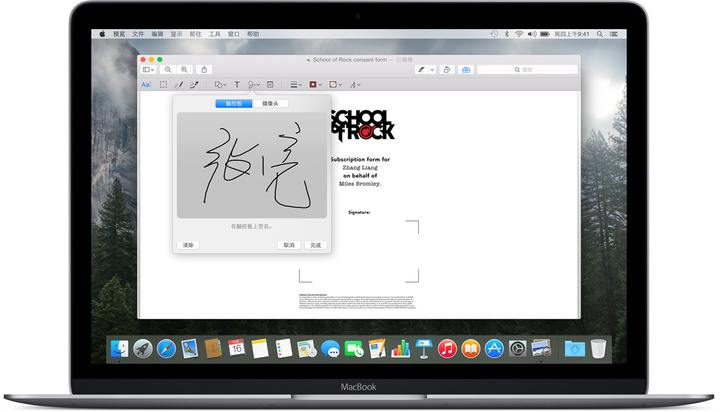Open the sidebar view dropdown
The height and width of the screenshot is (412, 720).
coord(149,70)
